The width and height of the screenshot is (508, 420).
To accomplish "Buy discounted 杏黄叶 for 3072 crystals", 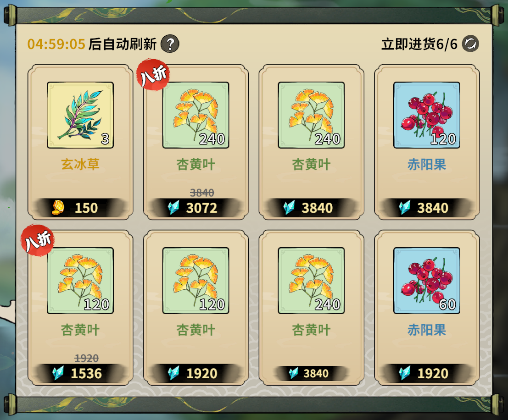I will tap(195, 208).
